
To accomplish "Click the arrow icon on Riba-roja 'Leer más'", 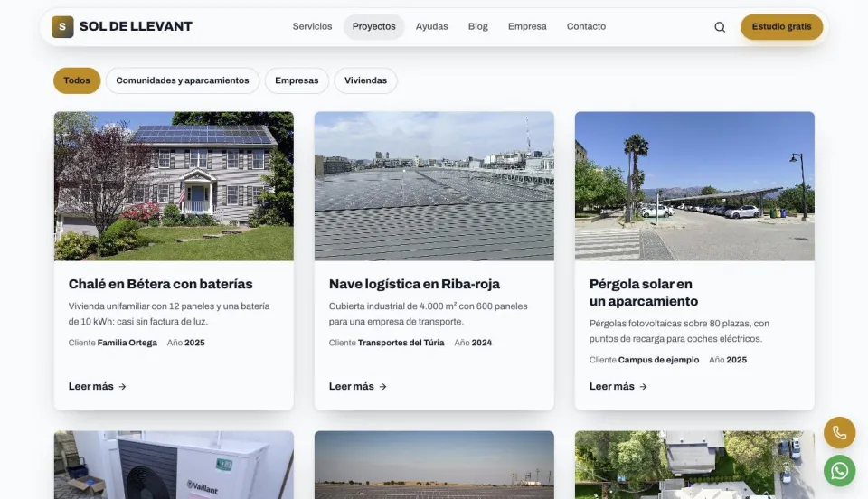I will click(382, 387).
